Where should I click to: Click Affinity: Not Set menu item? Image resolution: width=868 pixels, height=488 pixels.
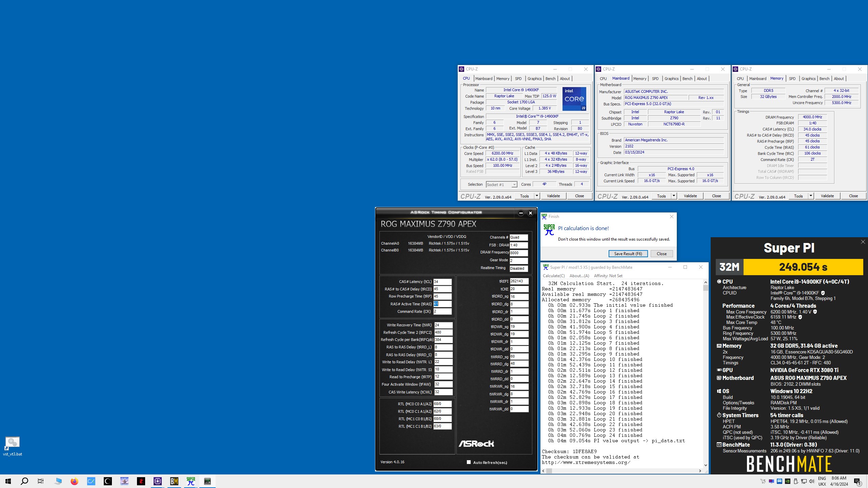tap(608, 276)
